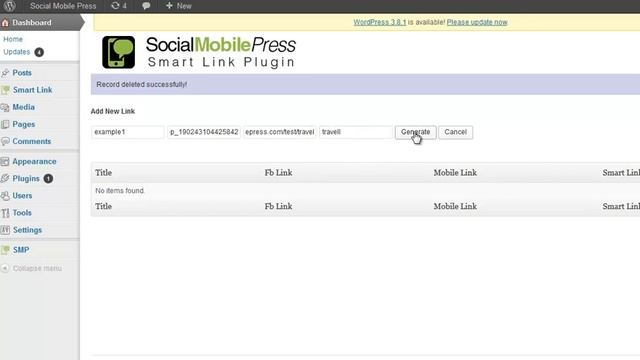Focus the Fb link field with p_190243104425842

204,132
